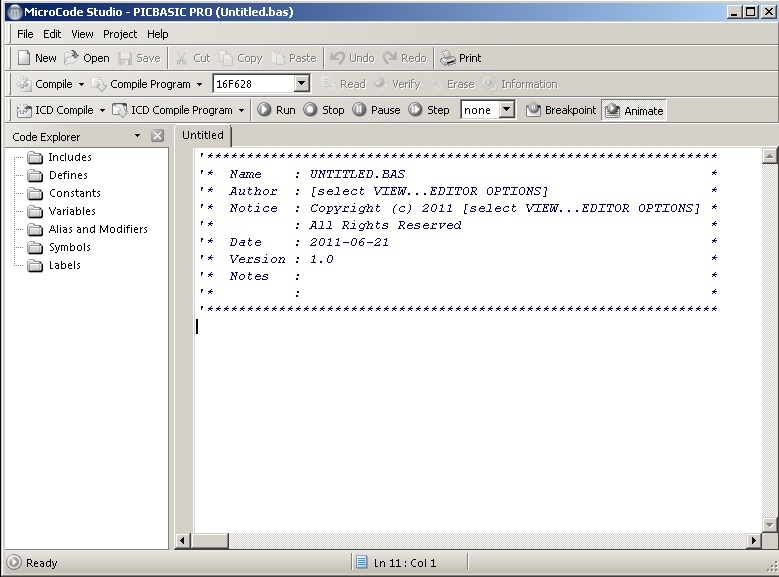779x577 pixels.
Task: Open the Project menu
Action: 120,34
